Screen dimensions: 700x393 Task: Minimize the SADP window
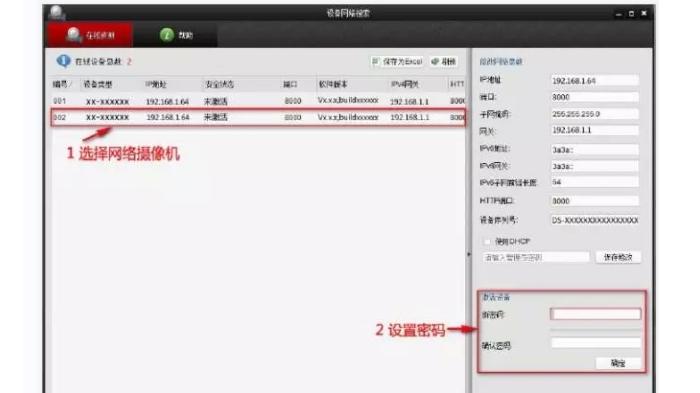tap(618, 14)
